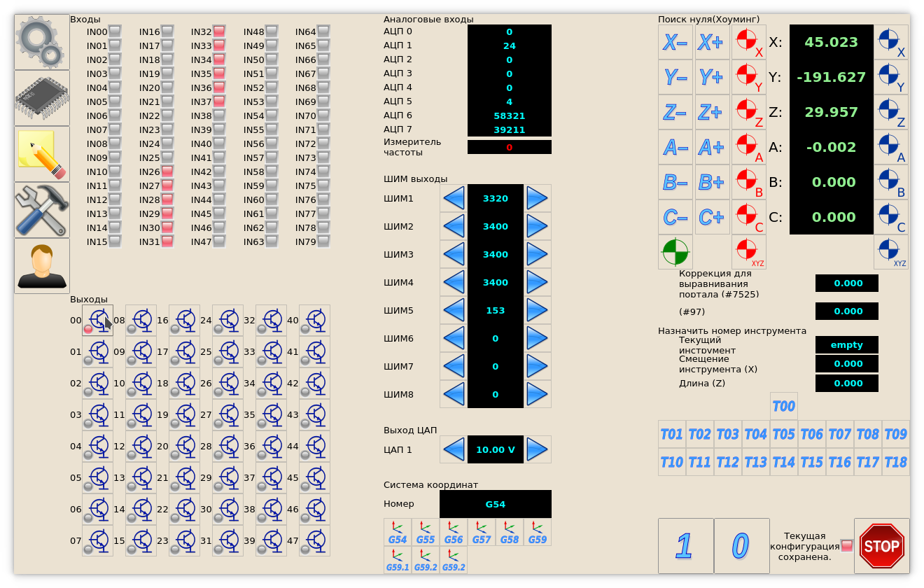Viewport: 924px width, 588px height.
Task: Click the coordinate system Номер field showing G54
Action: 496,504
